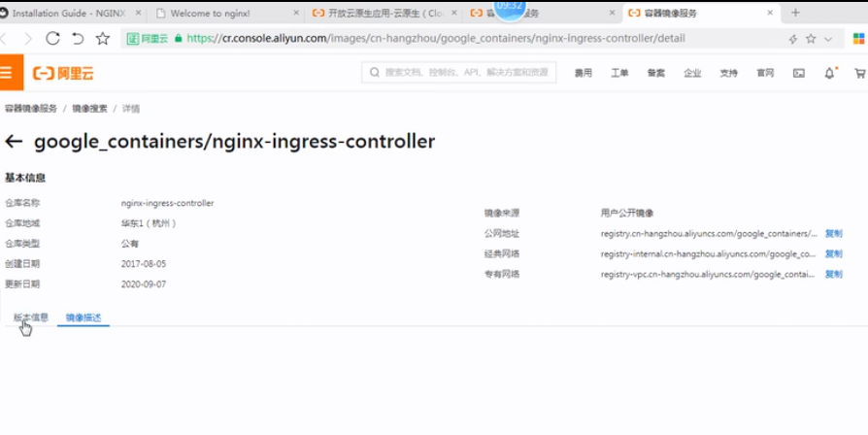Select the registry-vpc.cn-hangzhou address text
The width and height of the screenshot is (868, 435).
coord(708,274)
